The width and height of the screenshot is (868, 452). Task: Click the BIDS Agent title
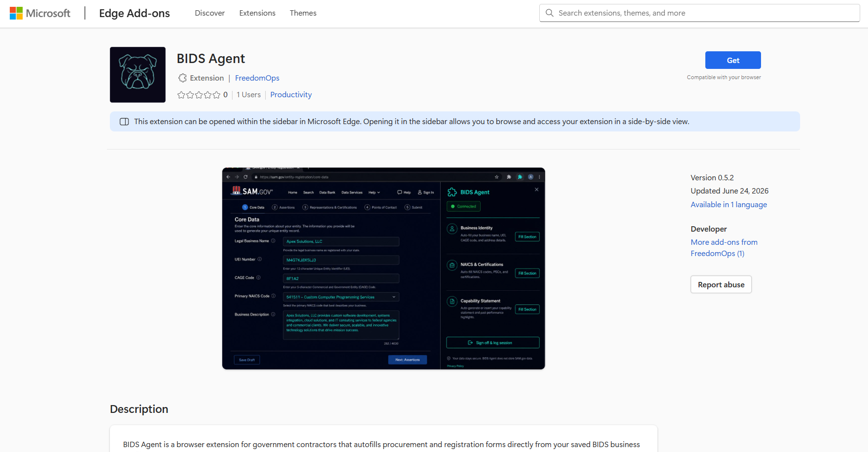coord(211,59)
